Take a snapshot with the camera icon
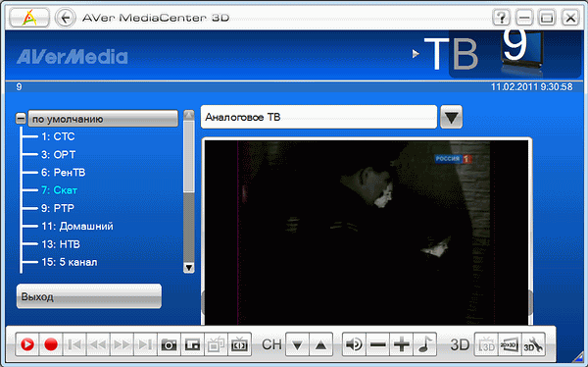This screenshot has width=588, height=367. pos(170,344)
